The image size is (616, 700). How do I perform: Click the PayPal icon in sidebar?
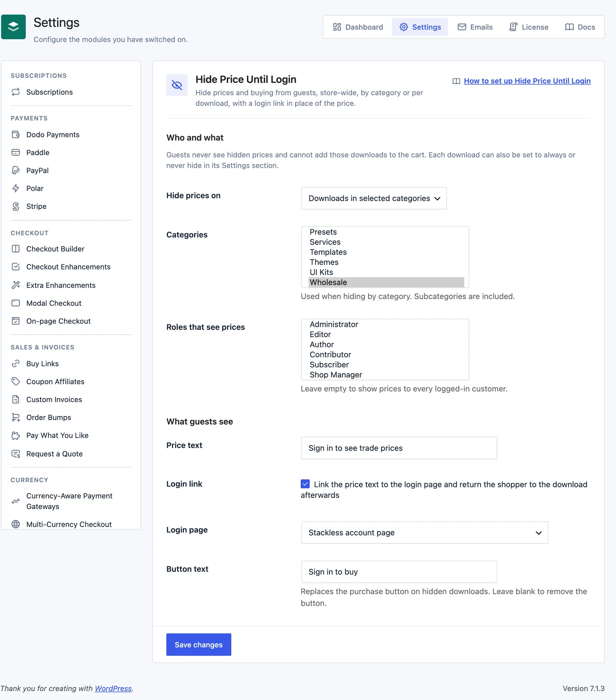point(16,170)
